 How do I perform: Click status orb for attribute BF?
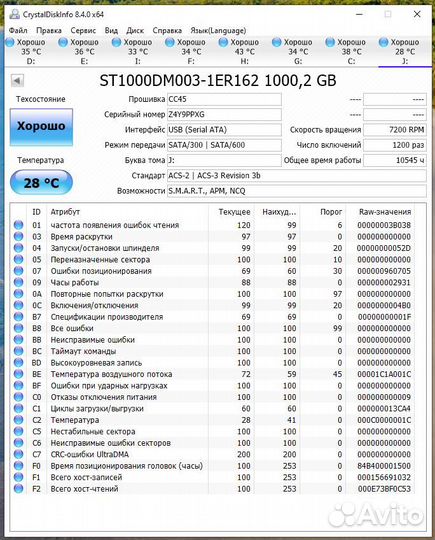pos(19,385)
